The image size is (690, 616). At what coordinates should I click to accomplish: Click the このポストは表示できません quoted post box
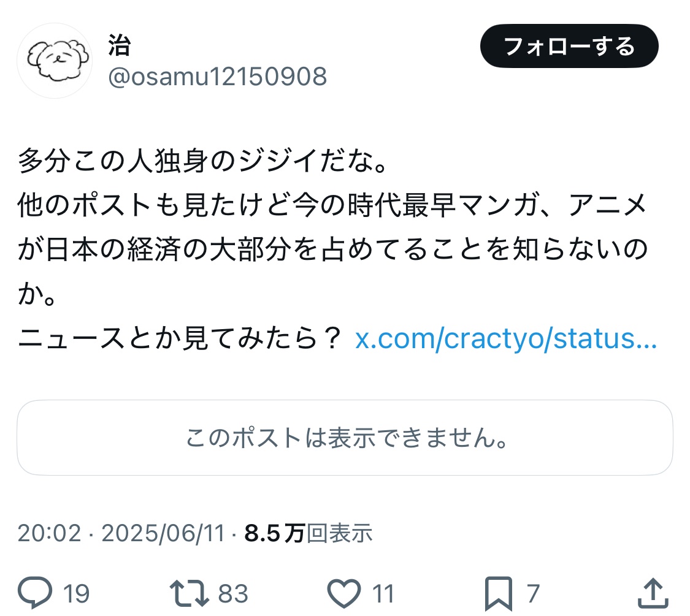(x=345, y=438)
